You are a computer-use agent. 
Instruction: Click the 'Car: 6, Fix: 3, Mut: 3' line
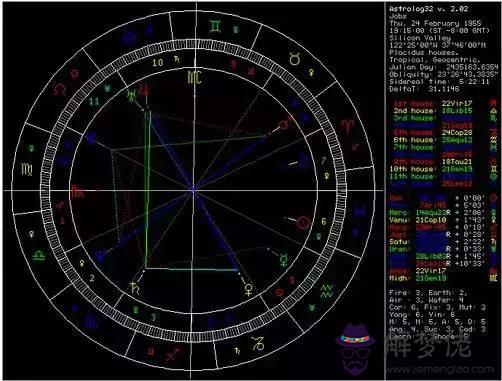pyautogui.click(x=437, y=307)
